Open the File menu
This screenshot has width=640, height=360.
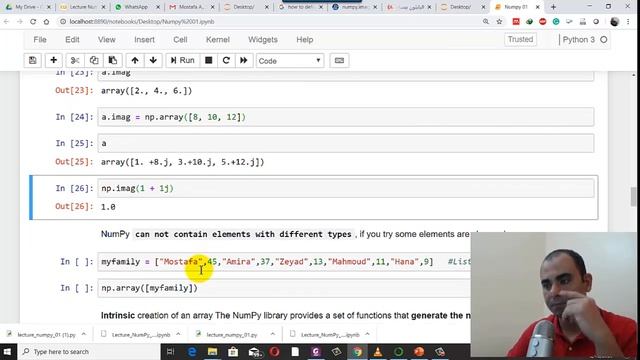[40, 40]
